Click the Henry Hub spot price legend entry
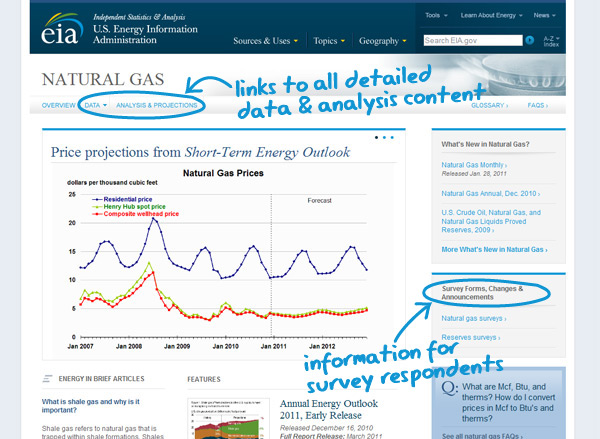 (x=129, y=207)
